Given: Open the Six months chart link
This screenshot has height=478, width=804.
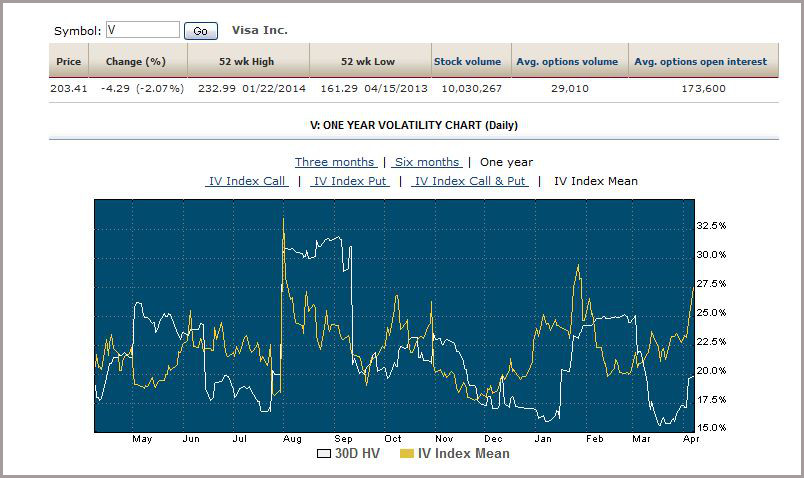Looking at the screenshot, I should [x=427, y=162].
